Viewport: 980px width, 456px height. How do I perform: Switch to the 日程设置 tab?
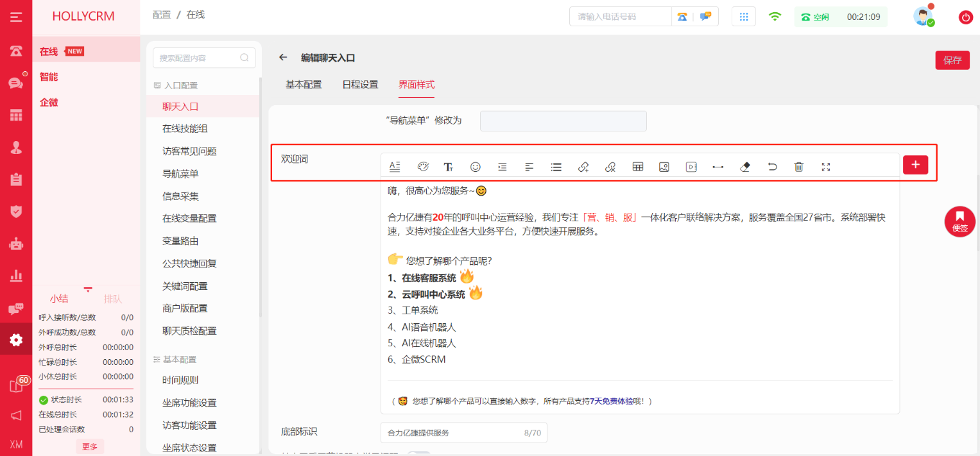point(360,85)
